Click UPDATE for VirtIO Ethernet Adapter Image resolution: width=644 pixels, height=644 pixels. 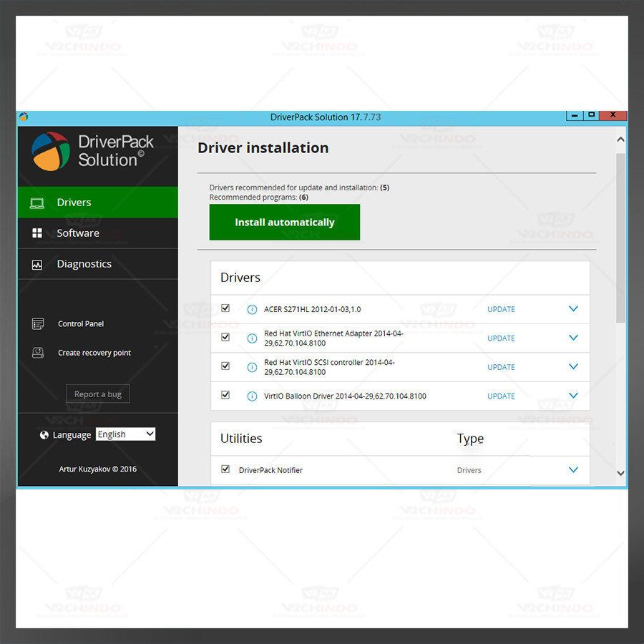point(501,338)
